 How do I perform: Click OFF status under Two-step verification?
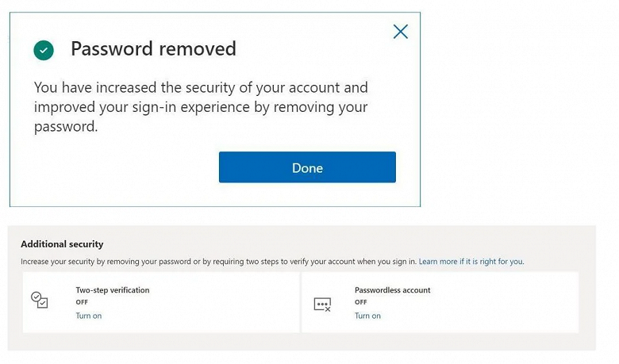tap(82, 302)
